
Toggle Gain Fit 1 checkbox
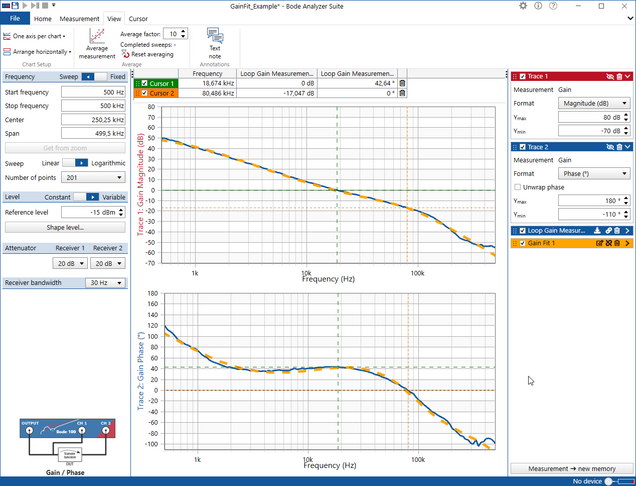523,243
